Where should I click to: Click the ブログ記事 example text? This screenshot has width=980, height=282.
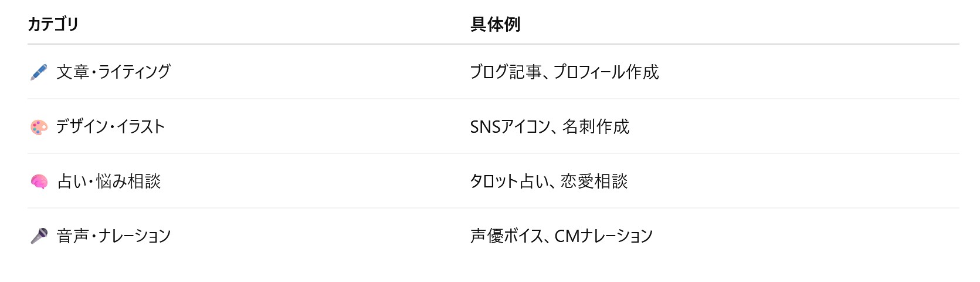tap(506, 72)
